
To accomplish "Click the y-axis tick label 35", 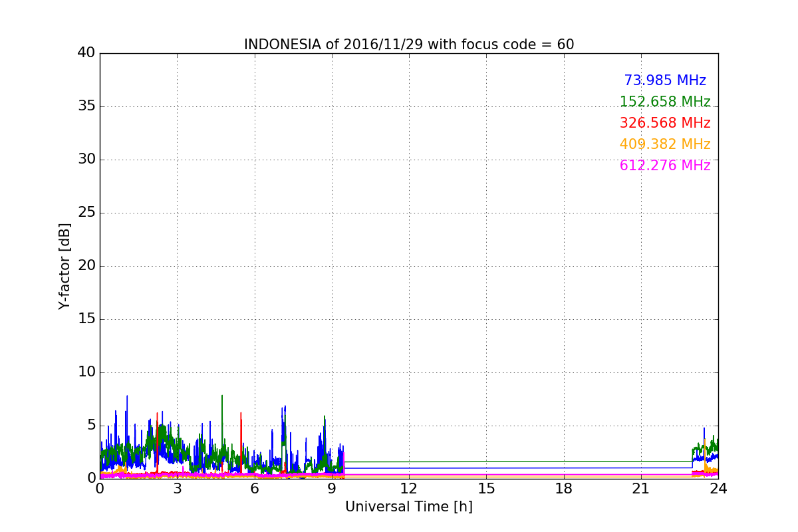I will tap(86, 106).
